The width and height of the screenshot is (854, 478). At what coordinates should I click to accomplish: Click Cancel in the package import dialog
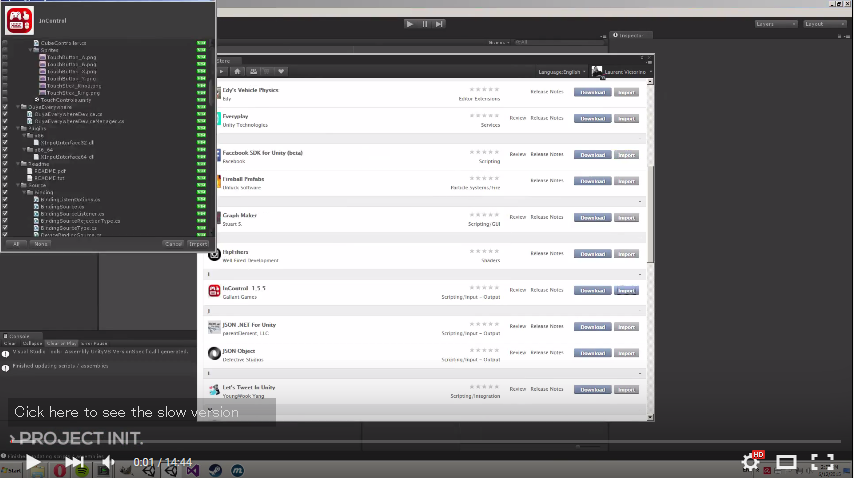point(173,244)
